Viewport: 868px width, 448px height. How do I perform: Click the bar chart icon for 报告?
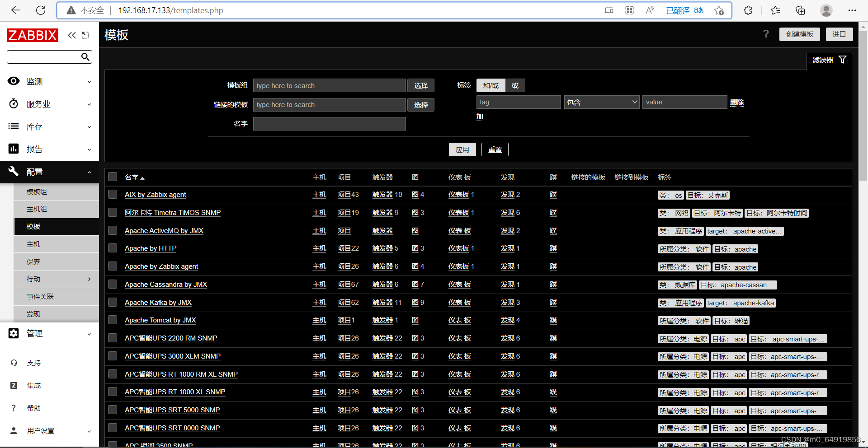tap(14, 149)
